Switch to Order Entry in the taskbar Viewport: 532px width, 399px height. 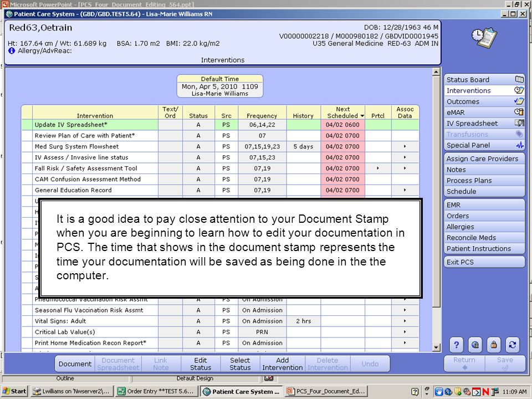(156, 391)
